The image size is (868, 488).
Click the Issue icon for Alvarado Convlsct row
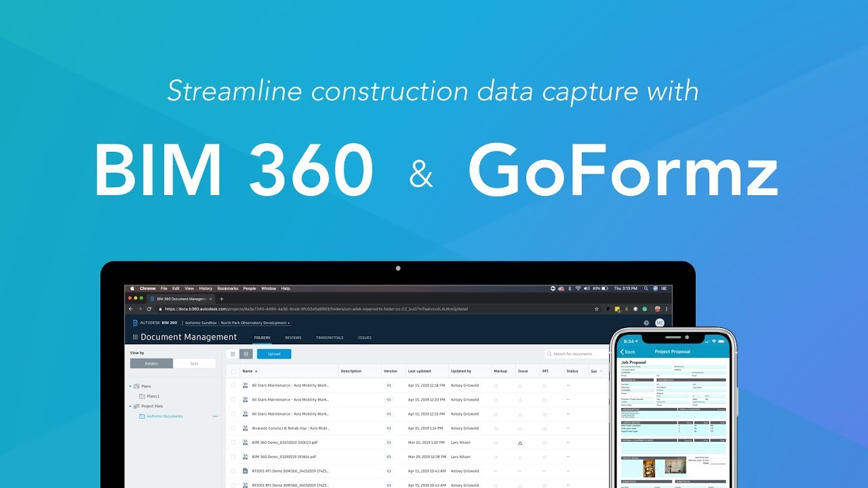coord(520,428)
